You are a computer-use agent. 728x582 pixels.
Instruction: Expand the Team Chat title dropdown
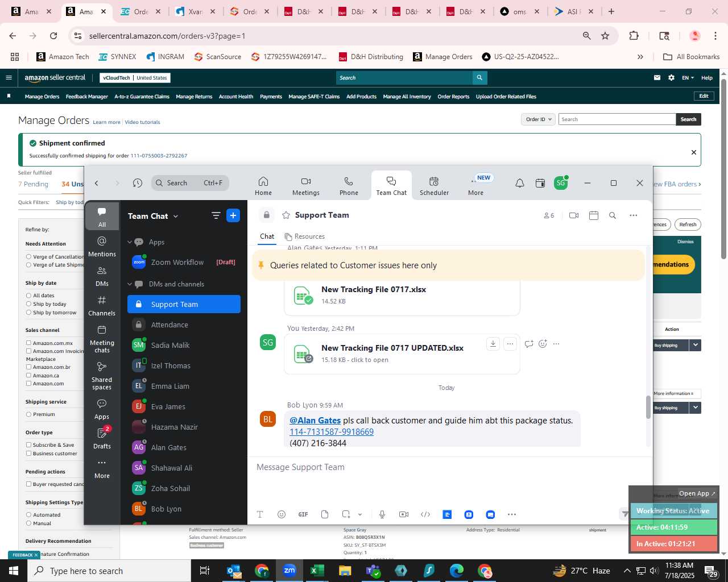tap(176, 217)
